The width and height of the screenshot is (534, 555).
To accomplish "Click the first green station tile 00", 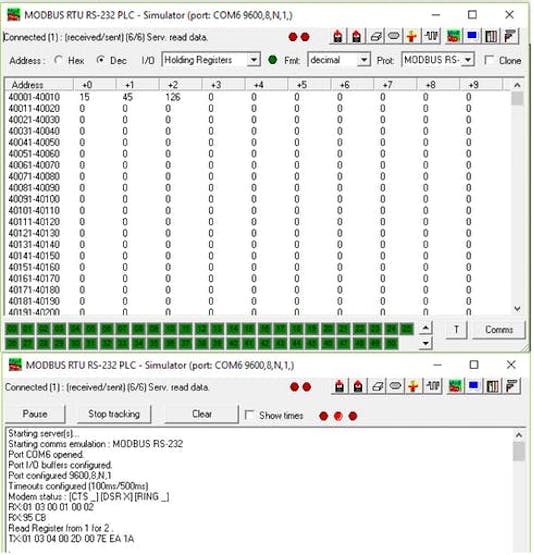I will click(12, 329).
